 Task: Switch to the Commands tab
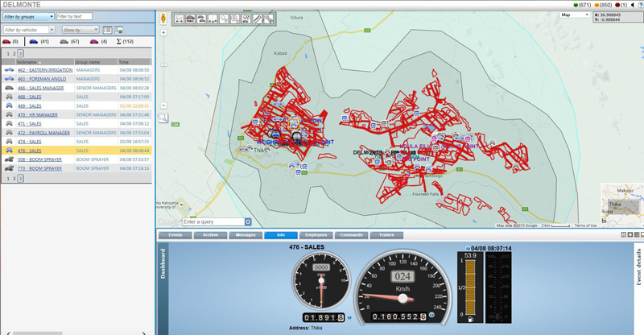pyautogui.click(x=351, y=235)
